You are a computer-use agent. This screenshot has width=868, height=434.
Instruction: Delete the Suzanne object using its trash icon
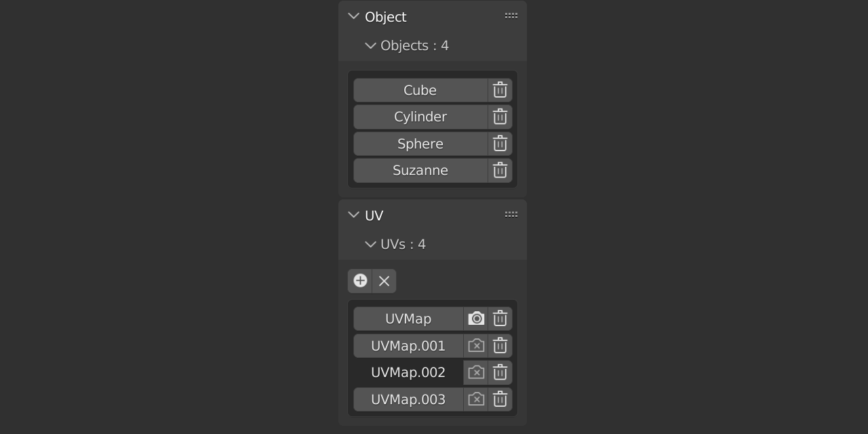[500, 170]
